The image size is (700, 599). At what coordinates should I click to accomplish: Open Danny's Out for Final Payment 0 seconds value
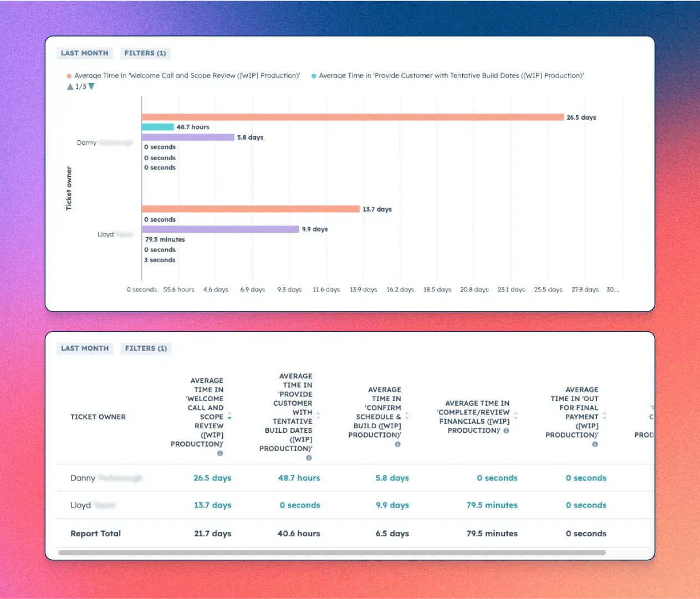[586, 478]
